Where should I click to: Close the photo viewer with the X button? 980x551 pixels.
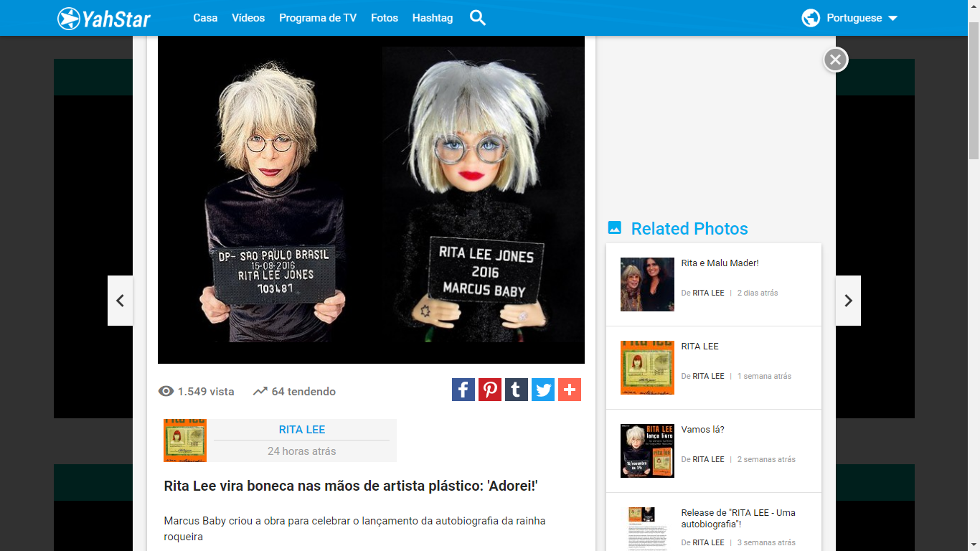click(x=834, y=60)
